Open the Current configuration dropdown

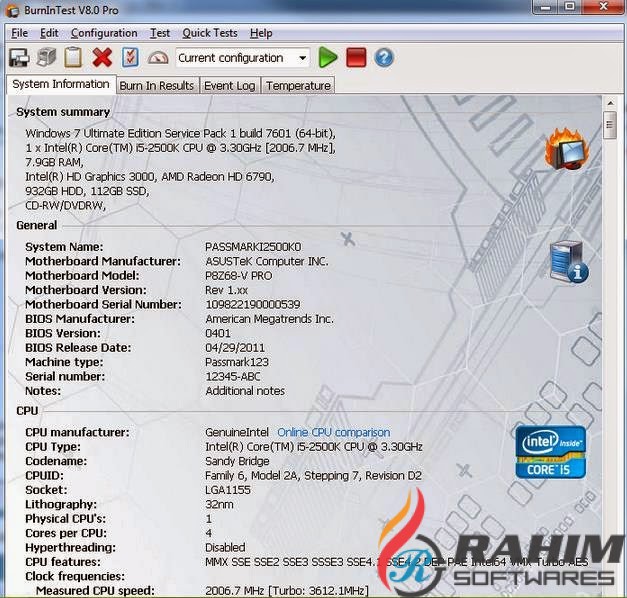242,58
